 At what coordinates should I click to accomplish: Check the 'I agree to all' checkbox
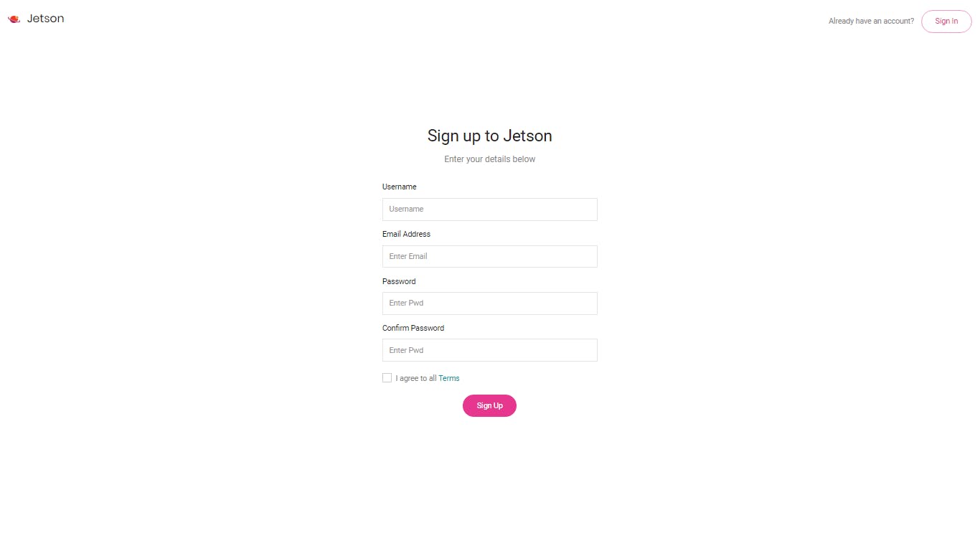(x=387, y=378)
